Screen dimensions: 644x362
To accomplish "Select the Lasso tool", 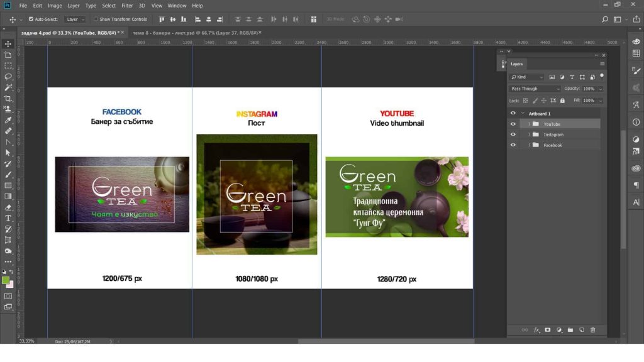I will click(8, 77).
